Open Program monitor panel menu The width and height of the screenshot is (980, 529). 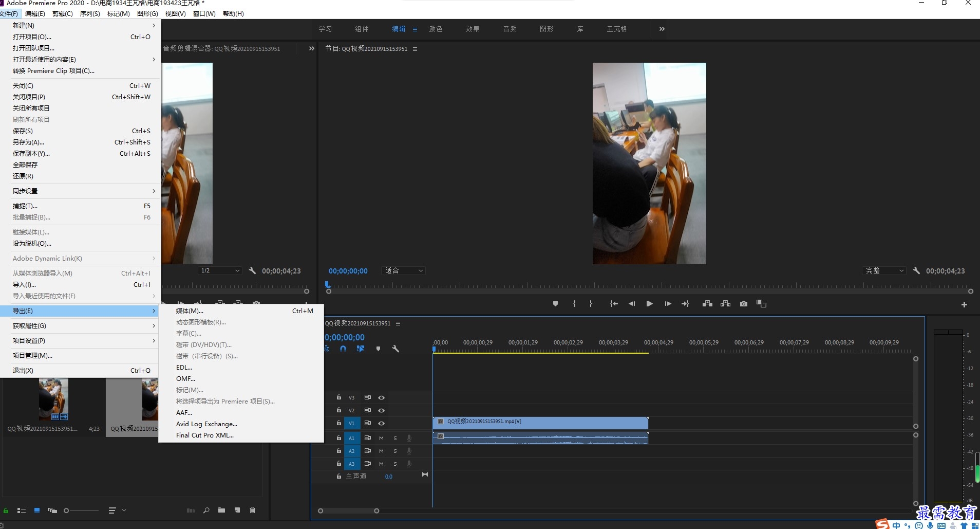click(x=415, y=49)
